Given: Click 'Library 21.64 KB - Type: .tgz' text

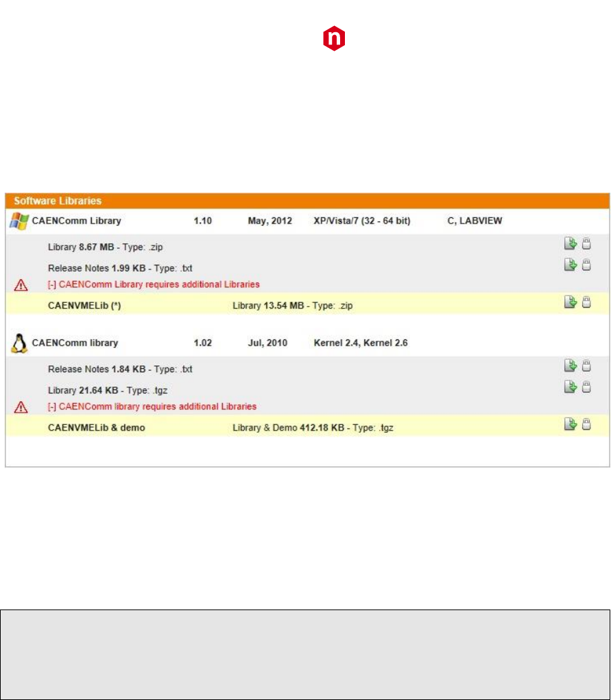Looking at the screenshot, I should point(108,391).
